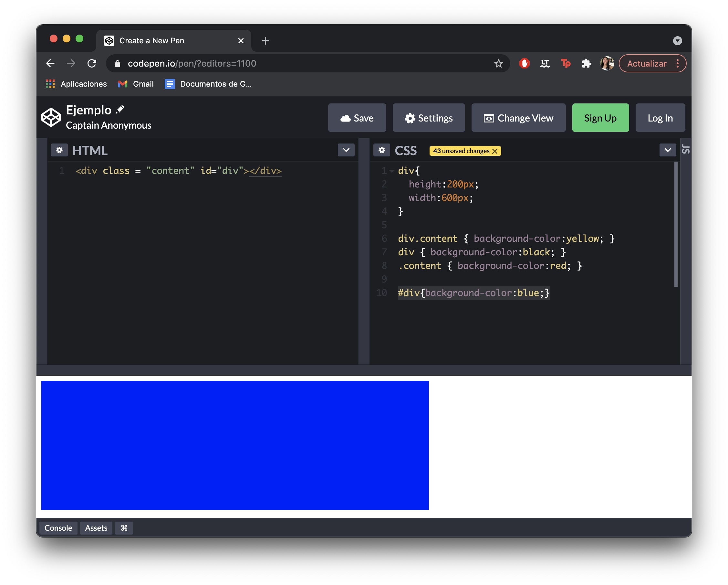Open the Extensions puzzle piece menu
The image size is (728, 585).
tap(586, 63)
